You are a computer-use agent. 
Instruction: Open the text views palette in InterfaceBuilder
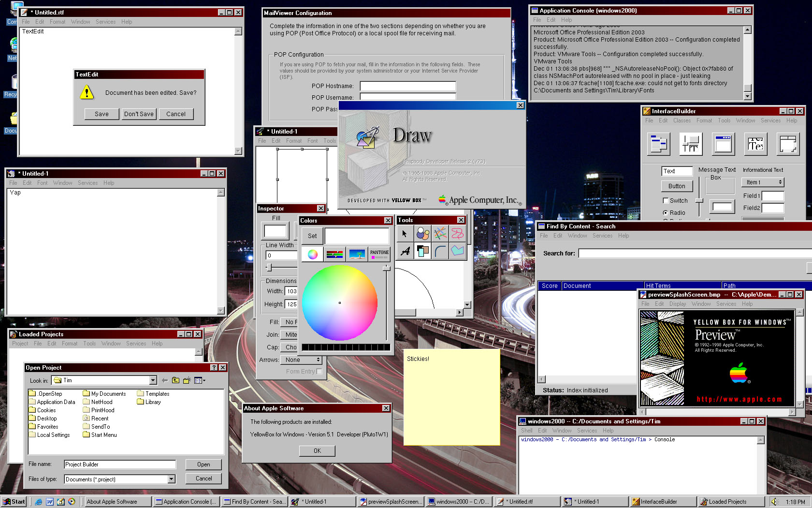point(755,144)
